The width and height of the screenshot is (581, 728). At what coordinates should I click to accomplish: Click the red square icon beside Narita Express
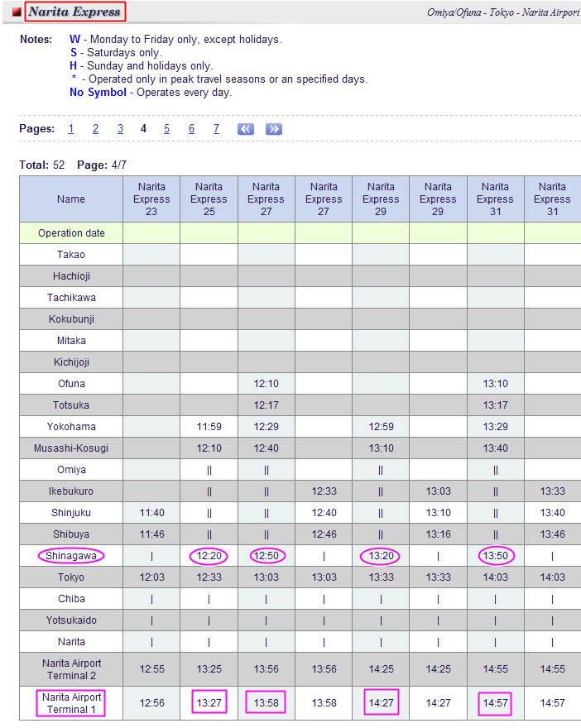[17, 12]
